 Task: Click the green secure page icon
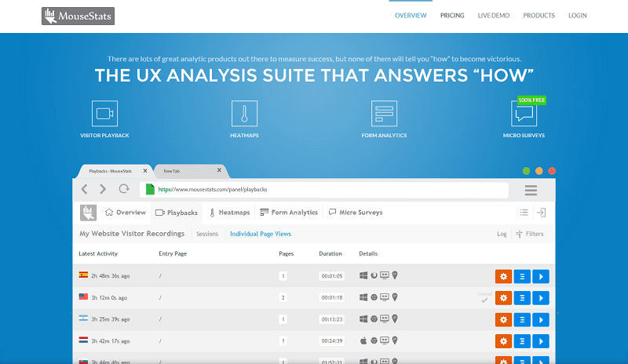pyautogui.click(x=150, y=189)
